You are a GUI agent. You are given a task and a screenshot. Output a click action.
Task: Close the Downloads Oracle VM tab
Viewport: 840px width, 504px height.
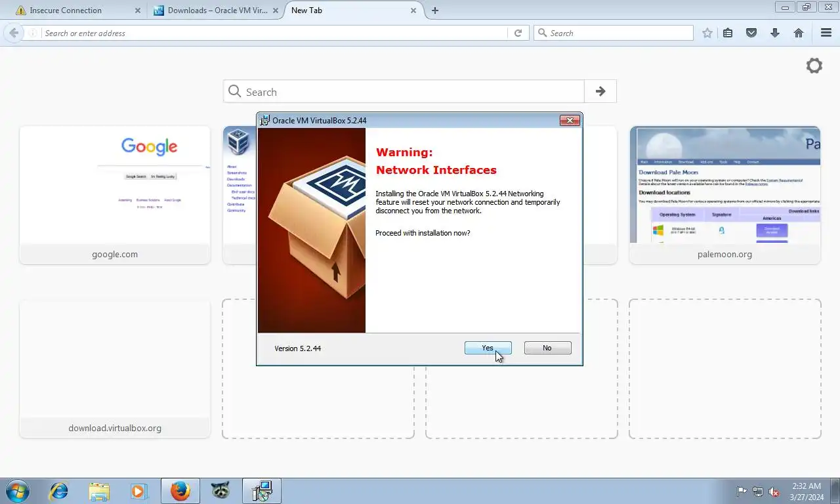click(x=276, y=10)
